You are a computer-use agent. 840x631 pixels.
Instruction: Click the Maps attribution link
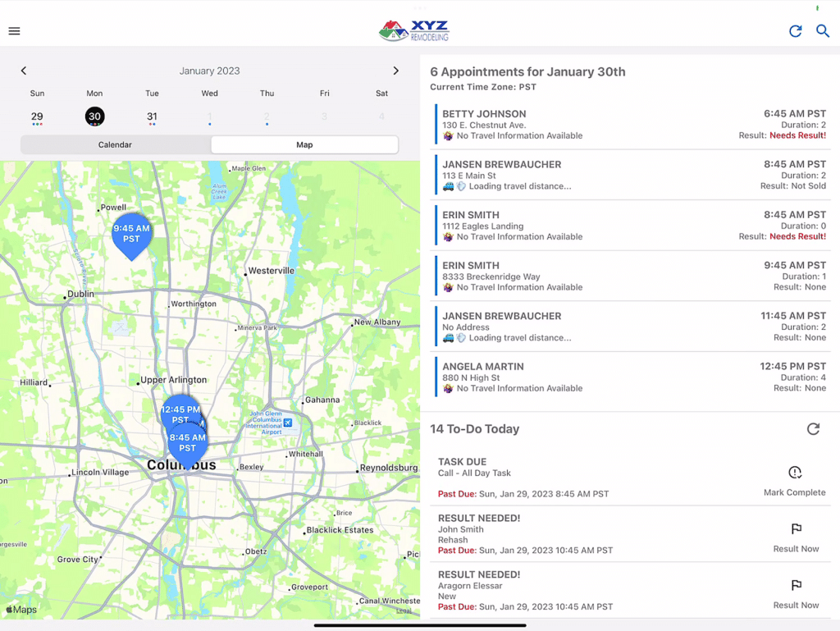click(x=21, y=609)
